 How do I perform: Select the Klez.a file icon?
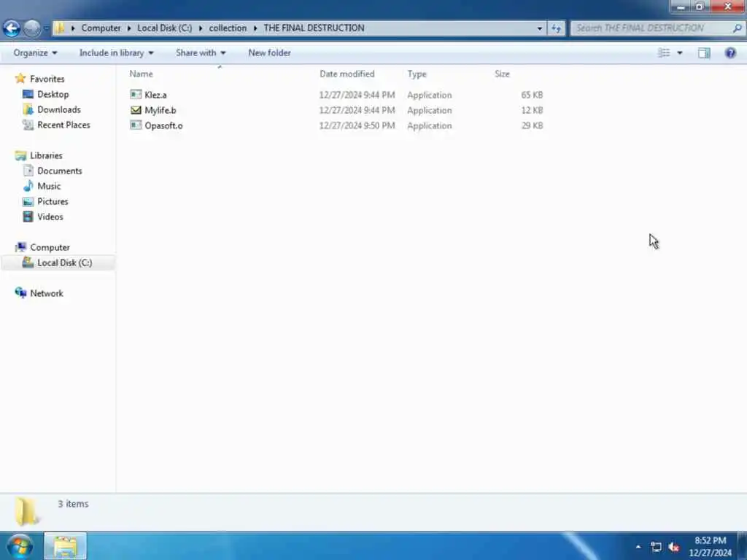[x=136, y=94]
